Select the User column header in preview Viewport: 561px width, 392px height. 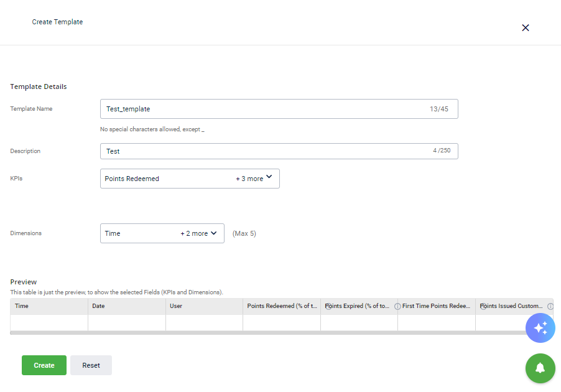click(x=204, y=306)
